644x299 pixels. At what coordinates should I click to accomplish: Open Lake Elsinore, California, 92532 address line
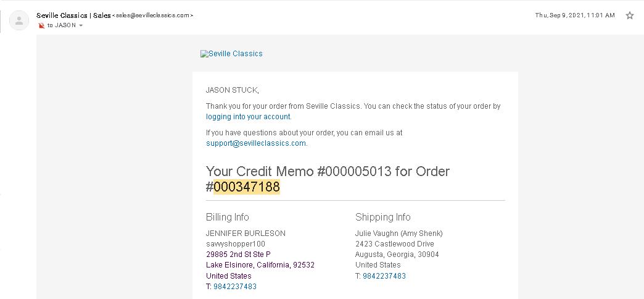click(x=260, y=265)
